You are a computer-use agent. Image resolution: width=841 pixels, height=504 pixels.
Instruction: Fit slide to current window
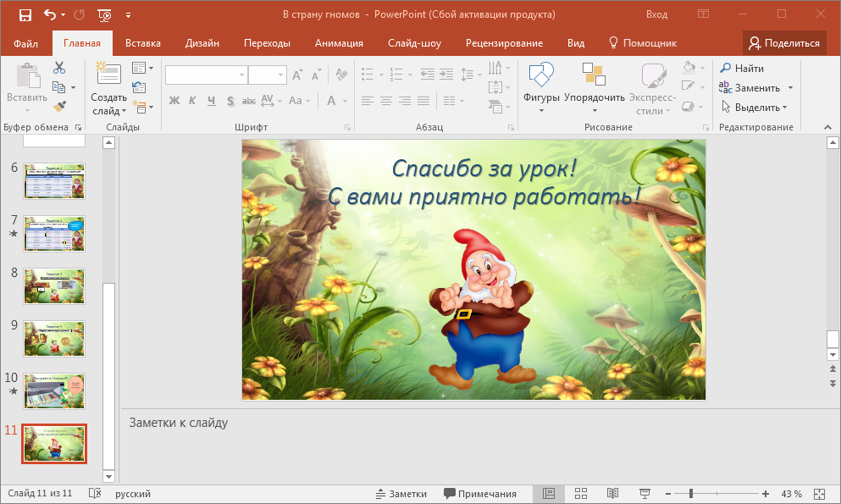[819, 494]
